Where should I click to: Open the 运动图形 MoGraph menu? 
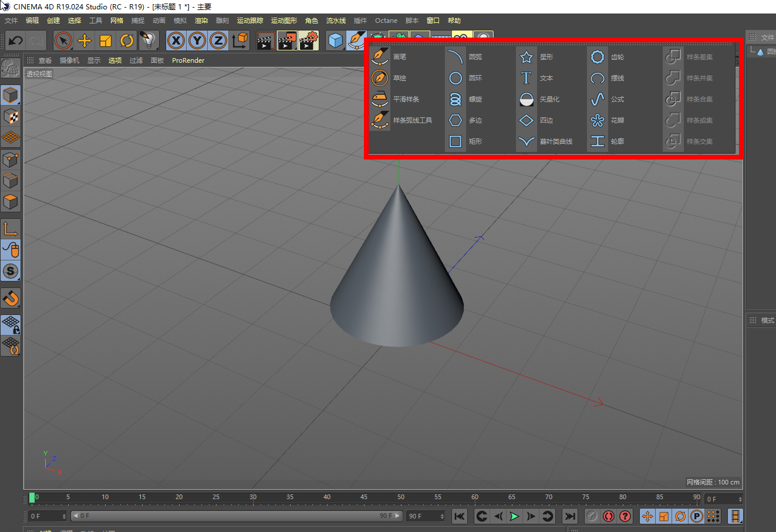tap(284, 21)
